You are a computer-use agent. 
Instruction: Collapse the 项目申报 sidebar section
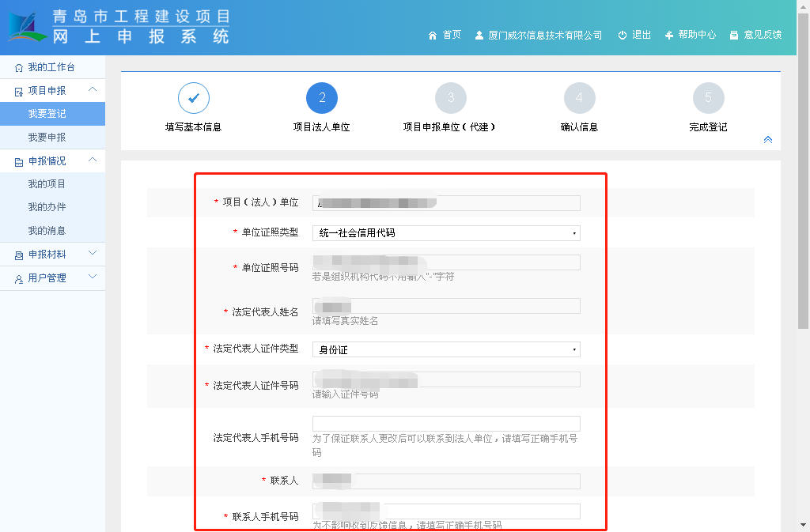click(x=93, y=90)
